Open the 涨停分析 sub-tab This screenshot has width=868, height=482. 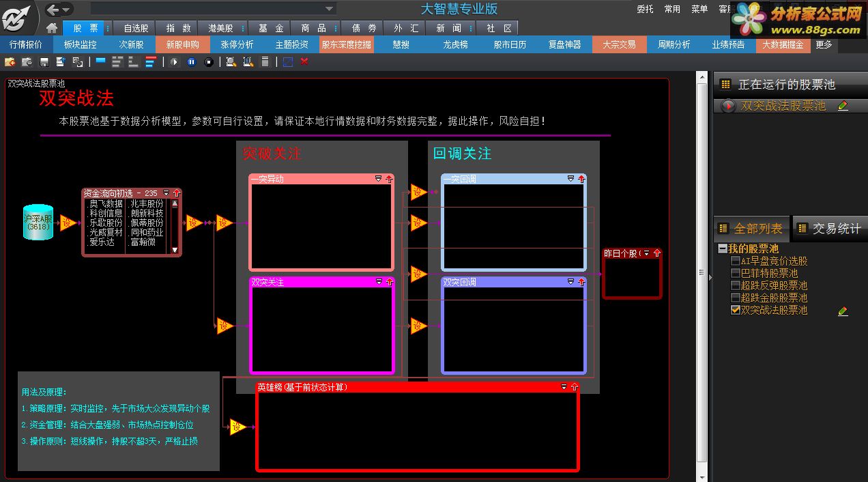point(237,44)
